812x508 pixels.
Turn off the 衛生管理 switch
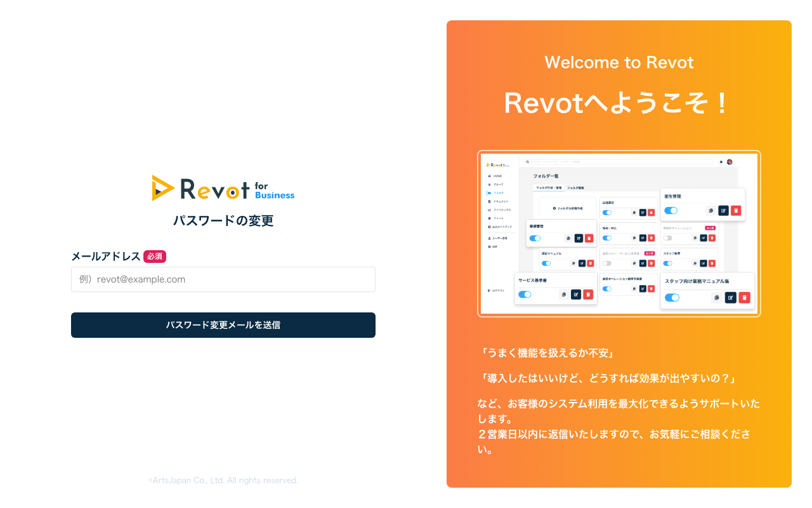(x=671, y=211)
